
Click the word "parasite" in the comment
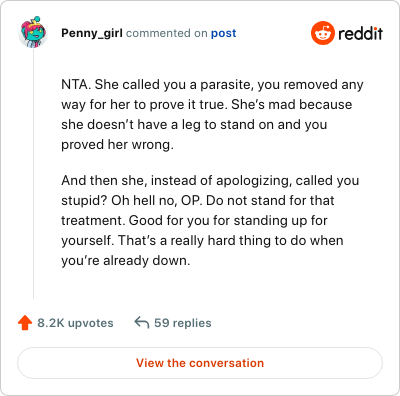pos(225,85)
